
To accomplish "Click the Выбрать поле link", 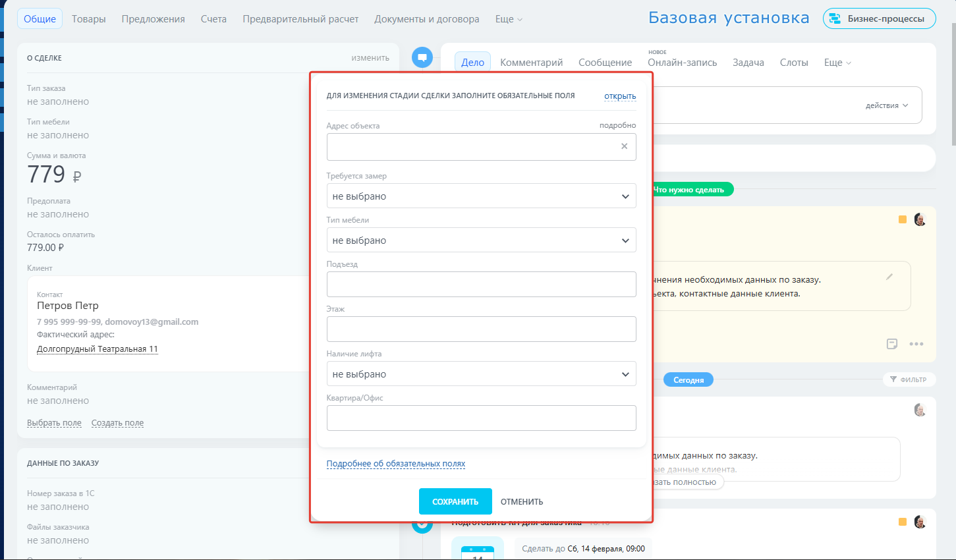I will pos(54,423).
